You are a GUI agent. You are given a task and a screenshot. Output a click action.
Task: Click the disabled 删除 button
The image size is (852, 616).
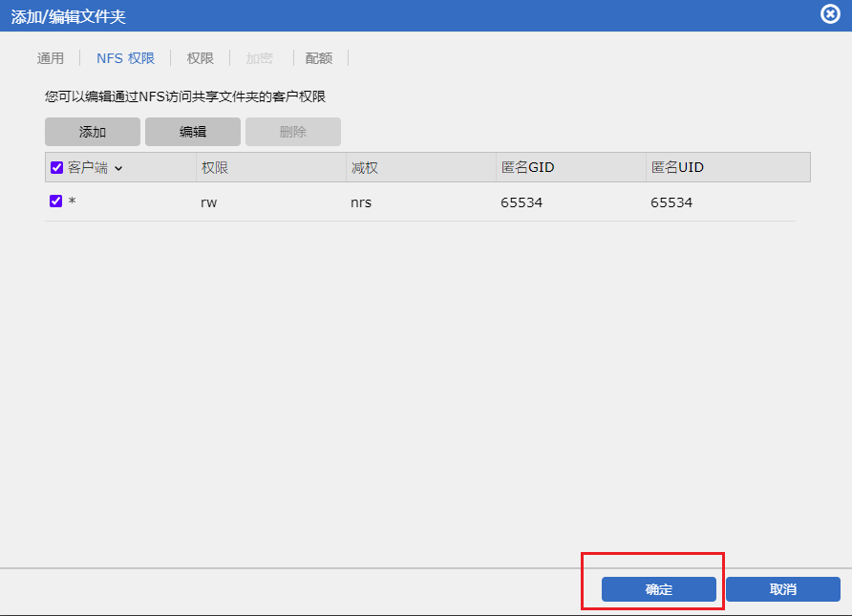point(293,132)
